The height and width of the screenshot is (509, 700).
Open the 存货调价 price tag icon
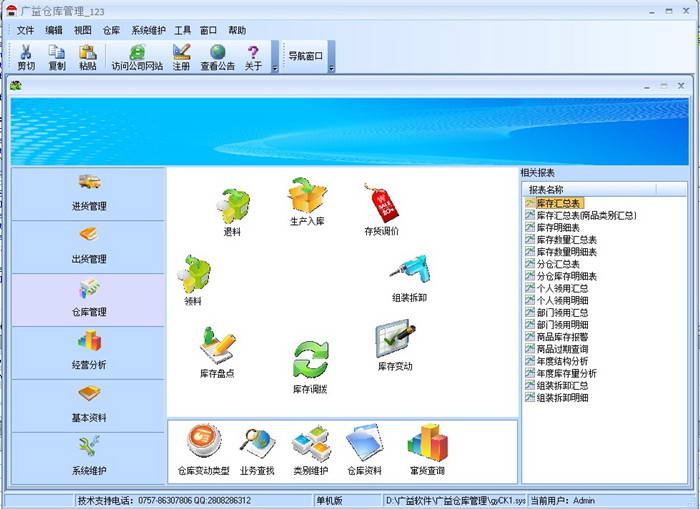click(380, 203)
